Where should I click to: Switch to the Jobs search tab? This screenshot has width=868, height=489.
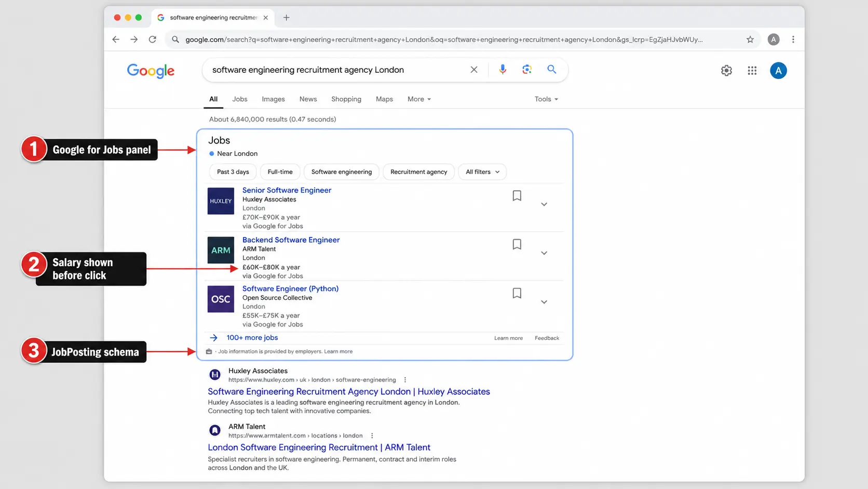click(240, 99)
